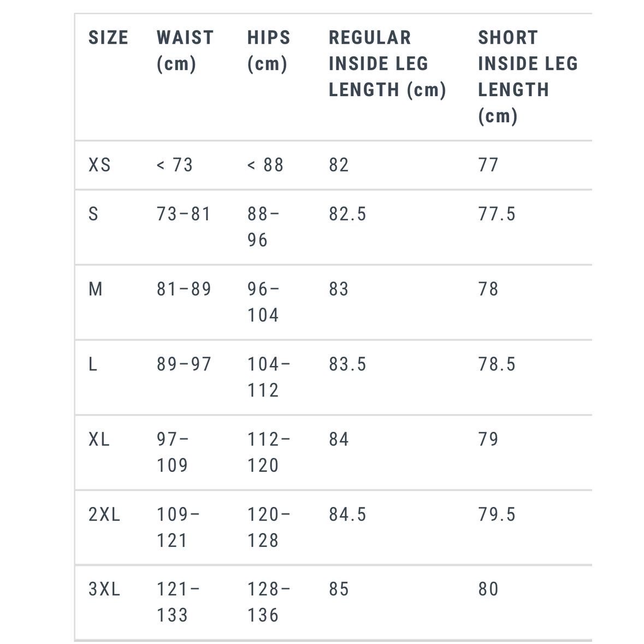Select the 88–96 hips measurement cell

(263, 227)
